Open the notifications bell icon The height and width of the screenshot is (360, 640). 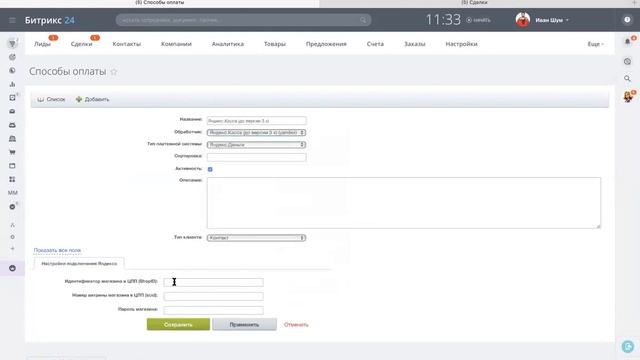pos(627,42)
